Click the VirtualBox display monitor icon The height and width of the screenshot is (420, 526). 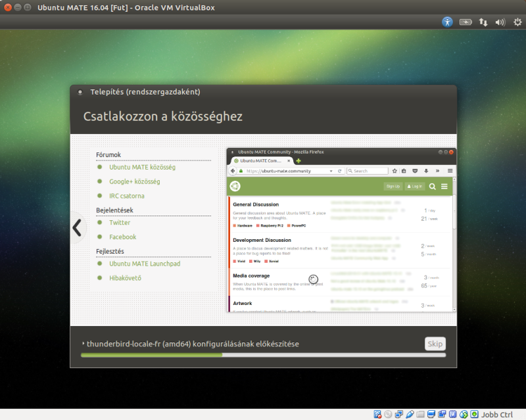431,415
